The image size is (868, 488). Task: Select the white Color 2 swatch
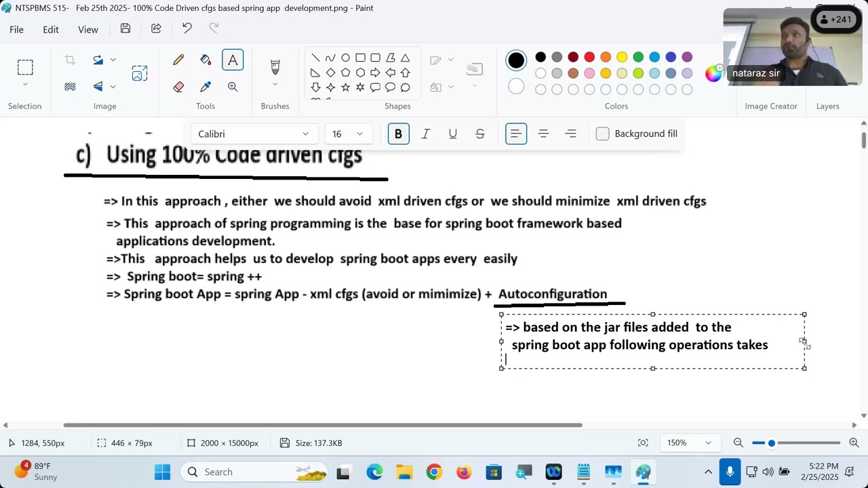(516, 87)
